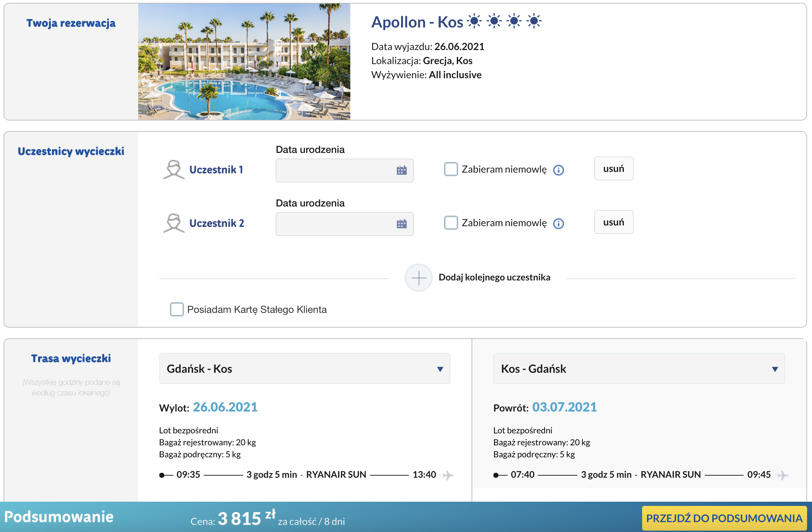Expand the Gdańsk - Kos flight dropdown

point(304,369)
